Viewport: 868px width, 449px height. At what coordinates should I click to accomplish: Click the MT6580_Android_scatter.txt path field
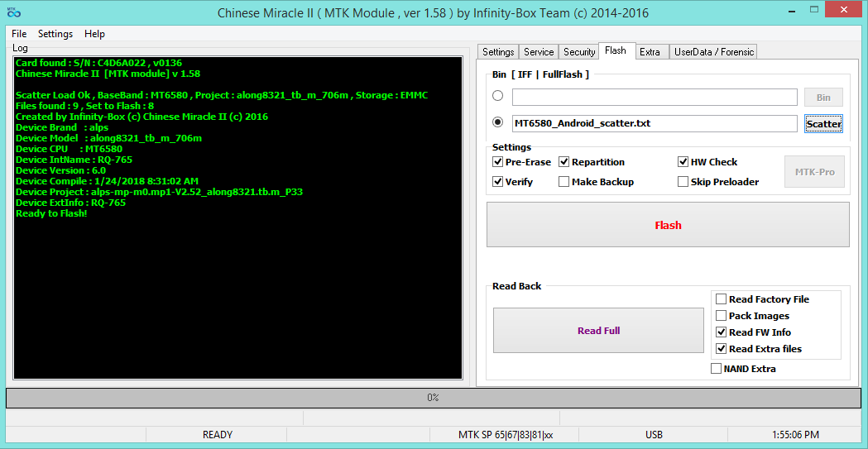(655, 123)
